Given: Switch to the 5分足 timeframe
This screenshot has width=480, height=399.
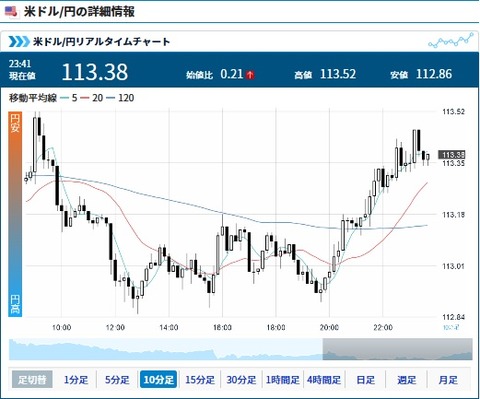Looking at the screenshot, I should click(117, 379).
